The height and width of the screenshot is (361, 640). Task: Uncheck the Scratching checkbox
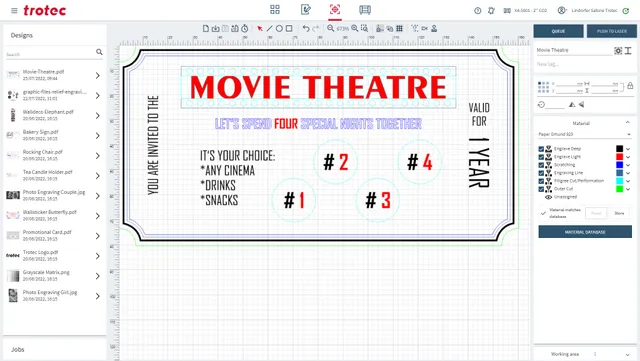click(541, 165)
